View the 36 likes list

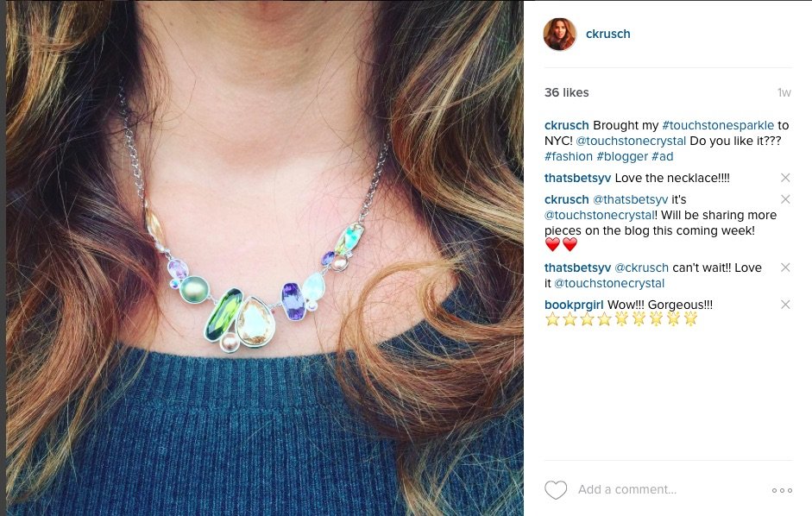coord(566,92)
